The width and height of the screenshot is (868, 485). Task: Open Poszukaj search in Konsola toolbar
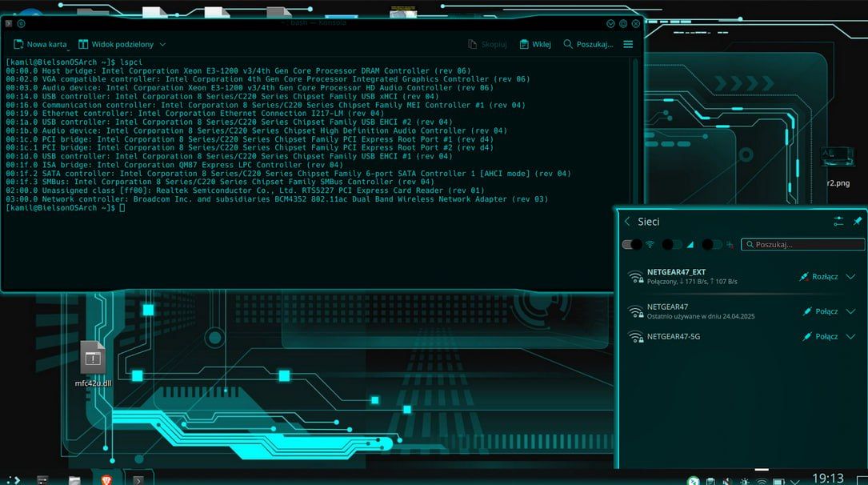pos(588,44)
